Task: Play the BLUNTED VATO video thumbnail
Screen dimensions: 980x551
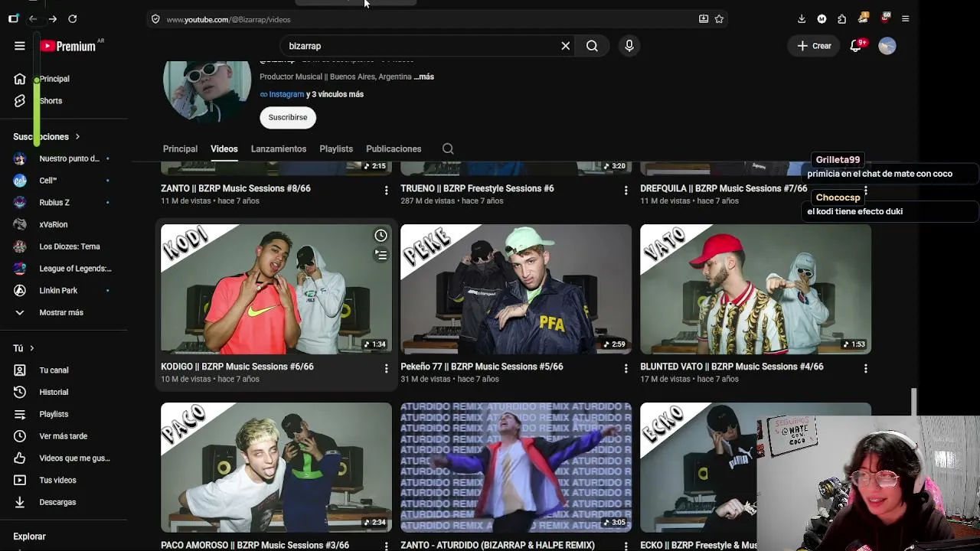Action: 756,289
